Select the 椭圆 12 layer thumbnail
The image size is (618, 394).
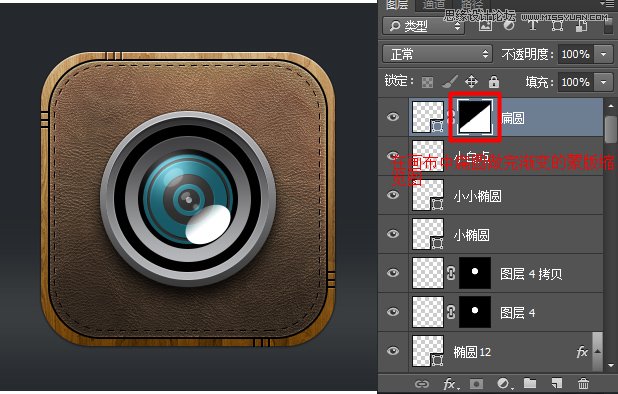click(x=428, y=351)
